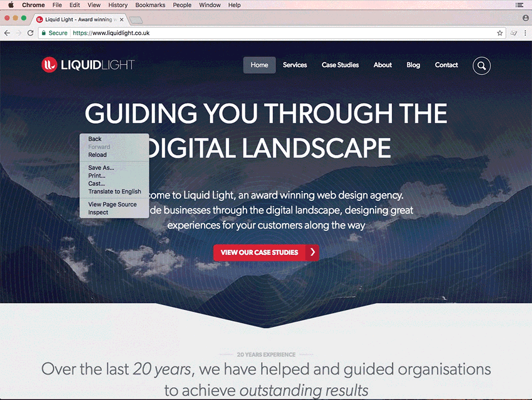532x400 pixels.
Task: Close the Liquid Light tab
Action: click(121, 19)
